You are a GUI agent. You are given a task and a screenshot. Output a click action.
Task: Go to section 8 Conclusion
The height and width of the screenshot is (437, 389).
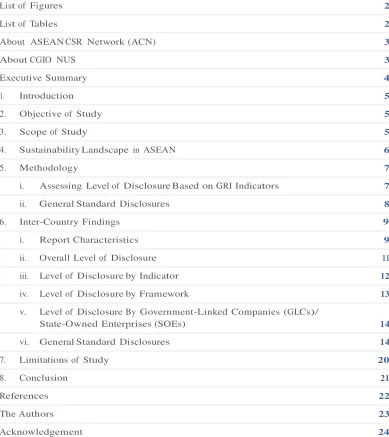click(x=43, y=378)
